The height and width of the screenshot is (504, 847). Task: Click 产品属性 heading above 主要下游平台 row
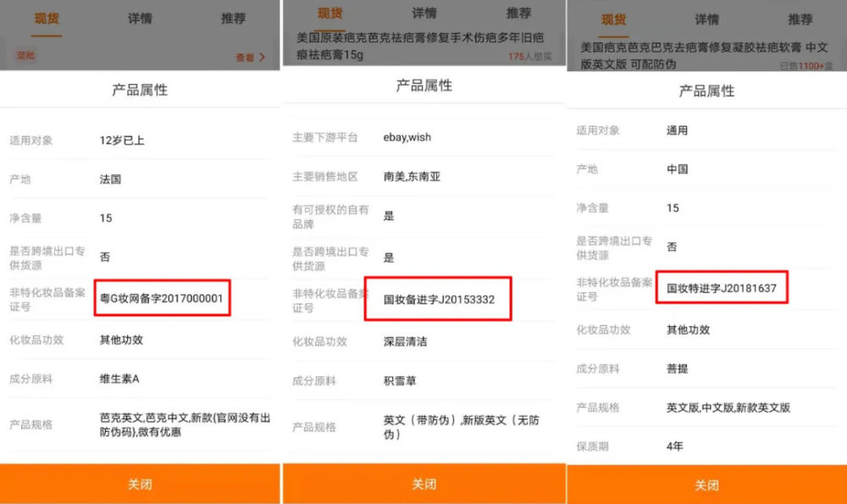[424, 86]
